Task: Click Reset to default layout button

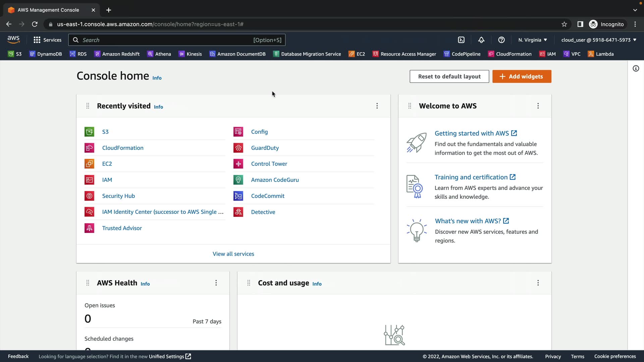Action: point(449,76)
